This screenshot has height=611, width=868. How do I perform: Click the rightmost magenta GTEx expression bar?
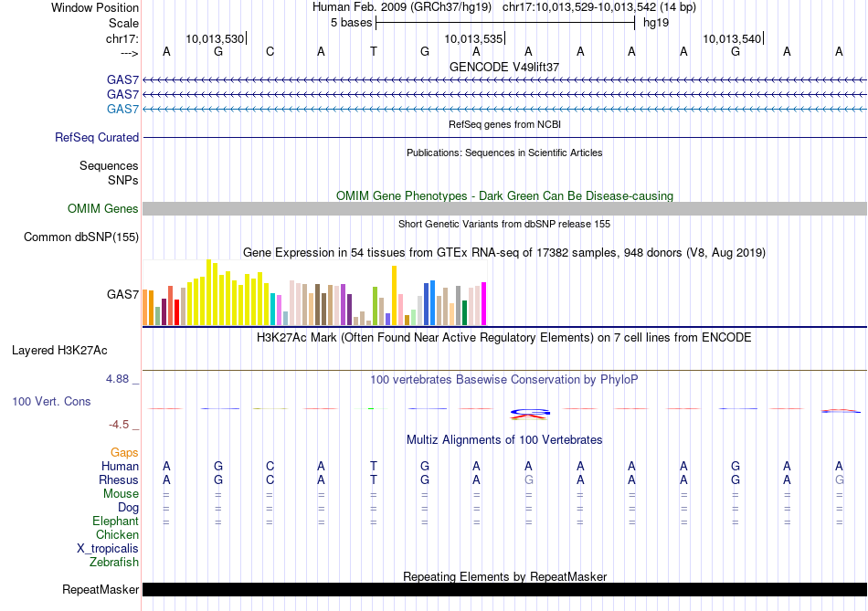(x=483, y=303)
